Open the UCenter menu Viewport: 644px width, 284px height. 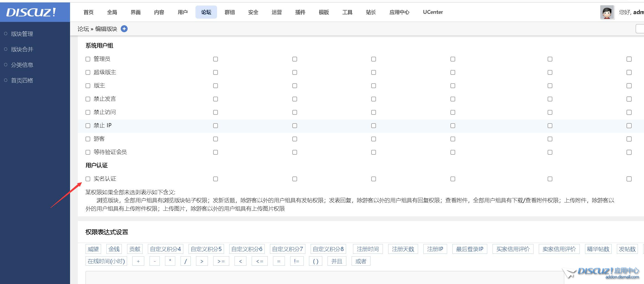[433, 12]
